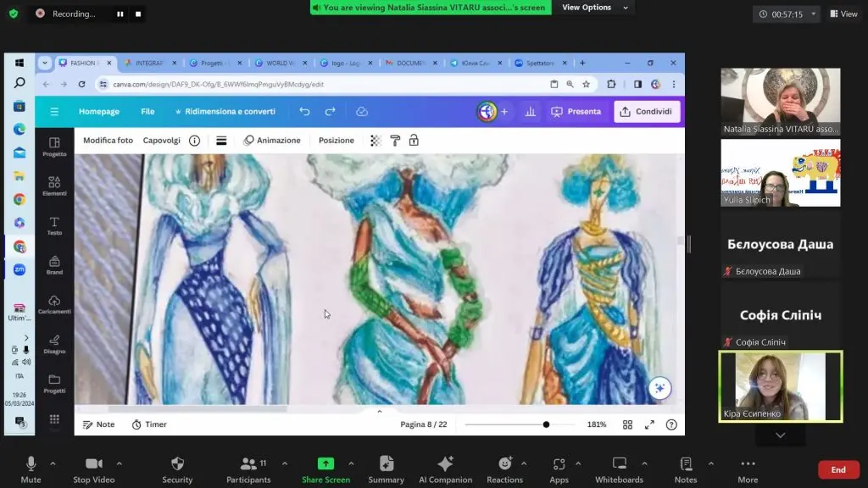Open the Notes icon in toolbar
The height and width of the screenshot is (488, 868).
pyautogui.click(x=685, y=464)
